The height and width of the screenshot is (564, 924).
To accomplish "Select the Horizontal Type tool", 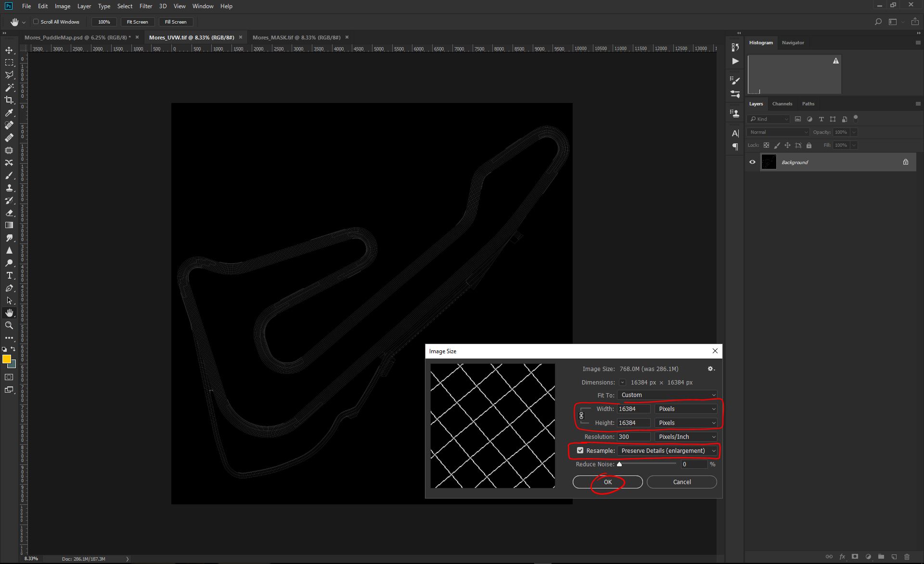I will [9, 275].
